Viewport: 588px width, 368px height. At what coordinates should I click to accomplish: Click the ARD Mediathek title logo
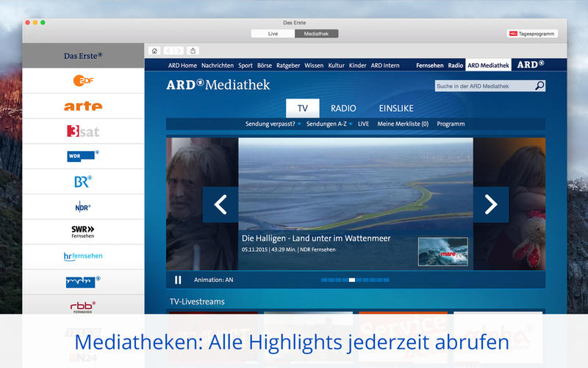coord(218,85)
